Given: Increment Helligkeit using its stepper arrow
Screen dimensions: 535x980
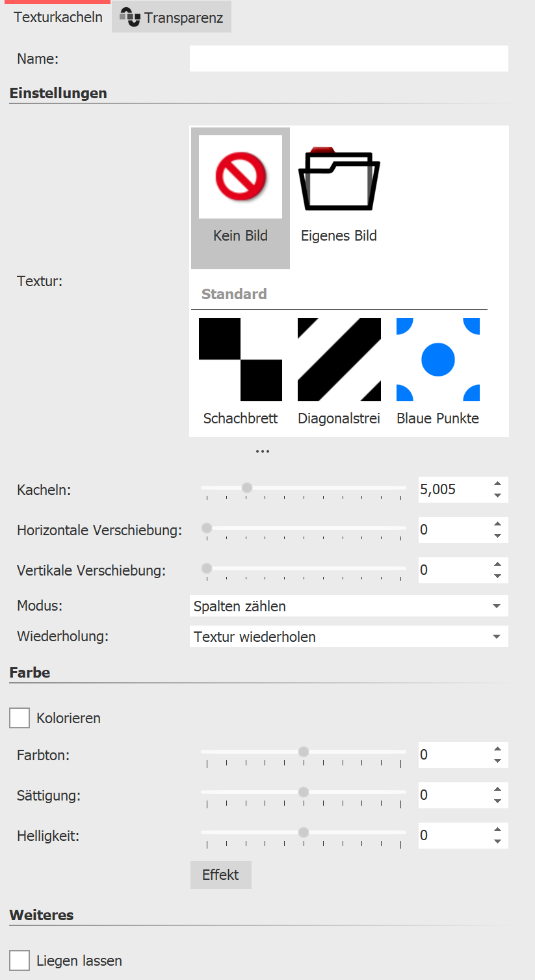Looking at the screenshot, I should (498, 830).
